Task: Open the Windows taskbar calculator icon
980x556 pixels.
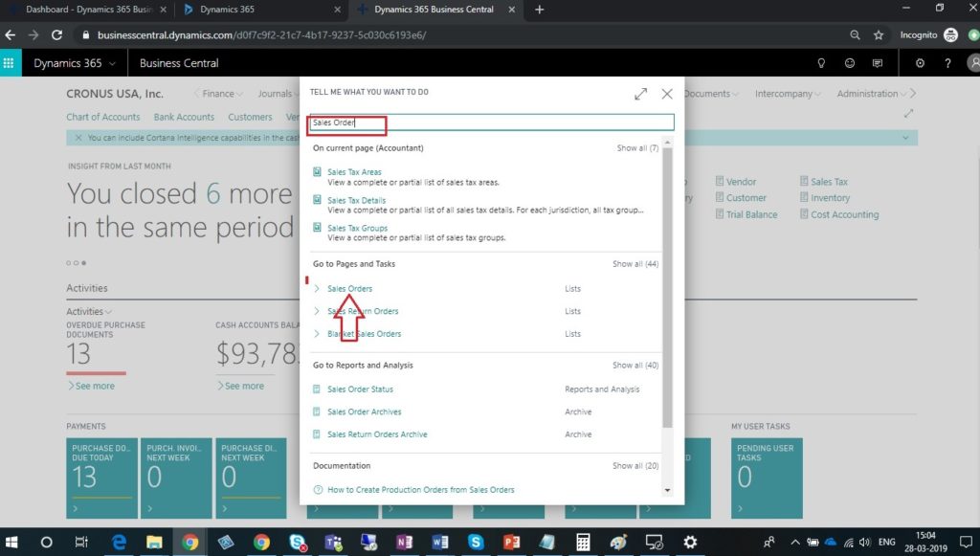Action: [x=583, y=542]
